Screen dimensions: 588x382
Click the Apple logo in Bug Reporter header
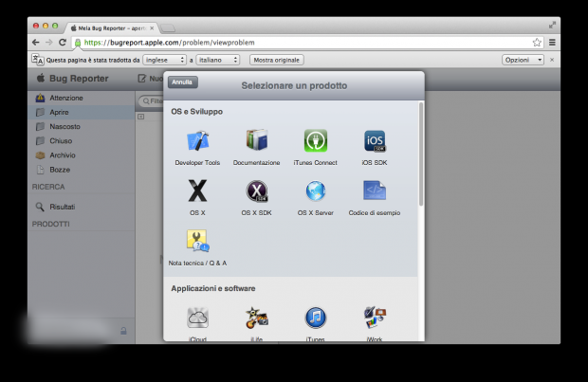click(41, 78)
